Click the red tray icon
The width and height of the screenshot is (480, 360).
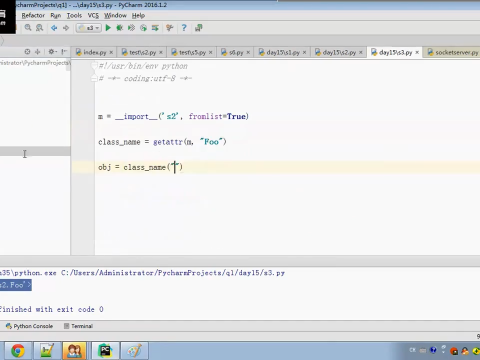pyautogui.click(x=454, y=351)
